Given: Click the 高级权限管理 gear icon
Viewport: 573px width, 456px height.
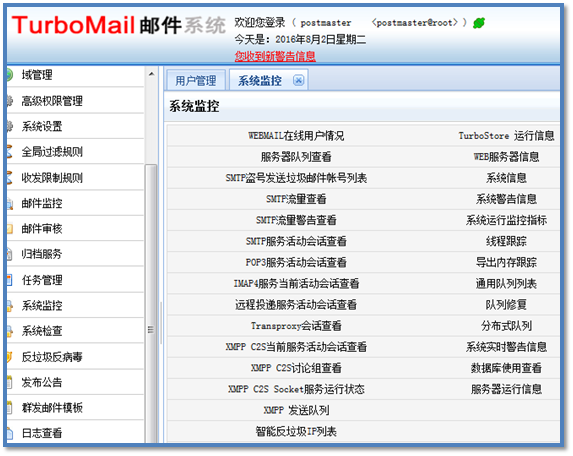Looking at the screenshot, I should click(x=10, y=100).
